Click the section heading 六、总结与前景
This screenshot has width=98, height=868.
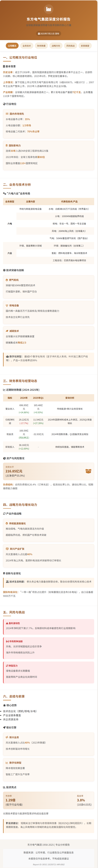click(x=14, y=696)
